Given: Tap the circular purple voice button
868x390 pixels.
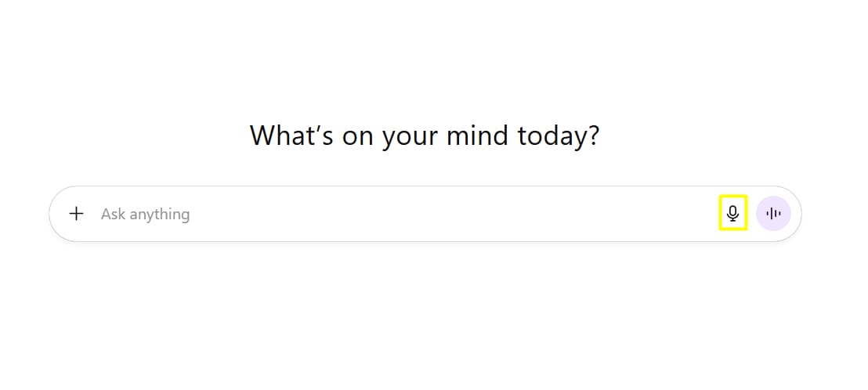Looking at the screenshot, I should [x=773, y=213].
